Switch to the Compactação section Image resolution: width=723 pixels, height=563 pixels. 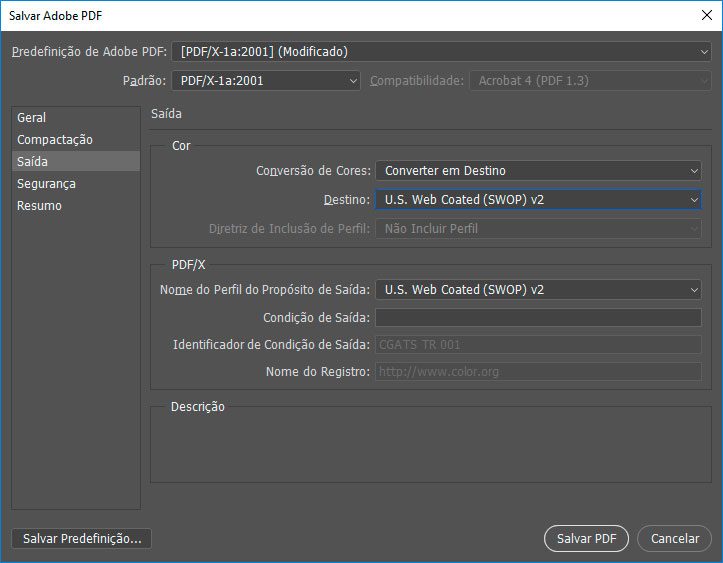point(55,140)
